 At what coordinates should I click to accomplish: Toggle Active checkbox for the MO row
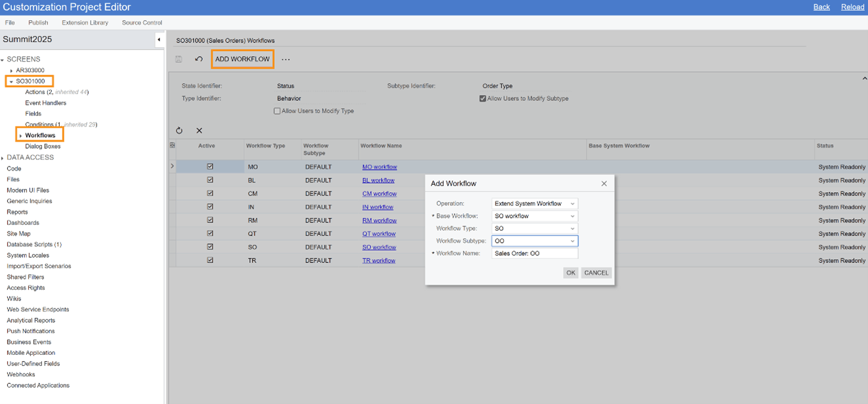point(210,167)
